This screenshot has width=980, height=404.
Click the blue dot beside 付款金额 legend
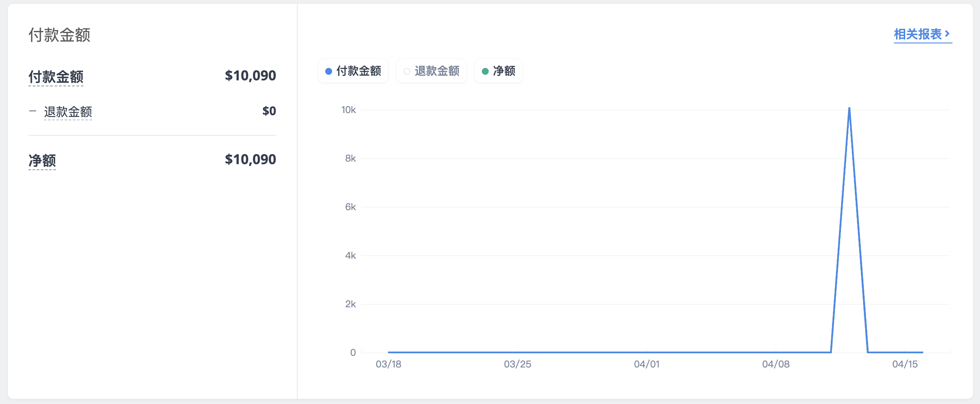tap(329, 71)
